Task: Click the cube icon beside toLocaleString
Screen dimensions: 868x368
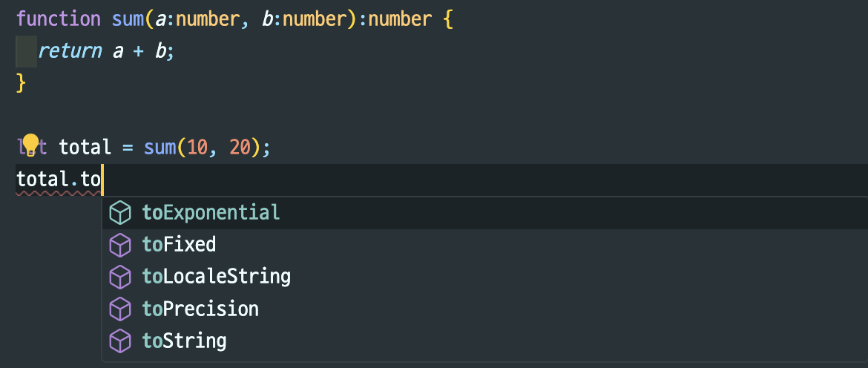Action: pos(120,277)
